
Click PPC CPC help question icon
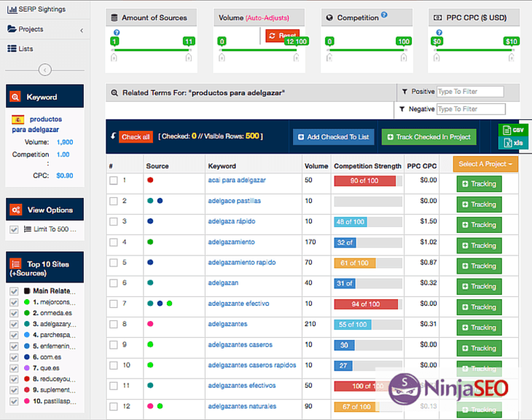(439, 32)
